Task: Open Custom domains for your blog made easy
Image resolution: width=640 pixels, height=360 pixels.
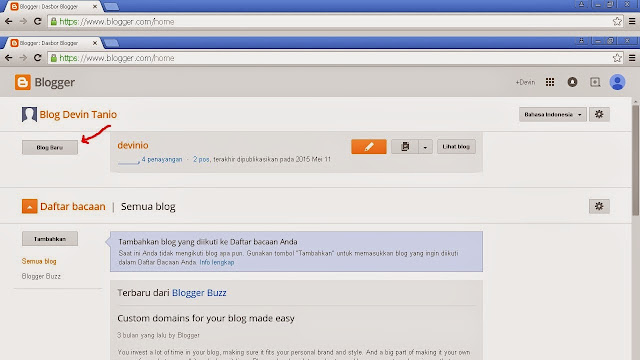Action: [x=206, y=318]
